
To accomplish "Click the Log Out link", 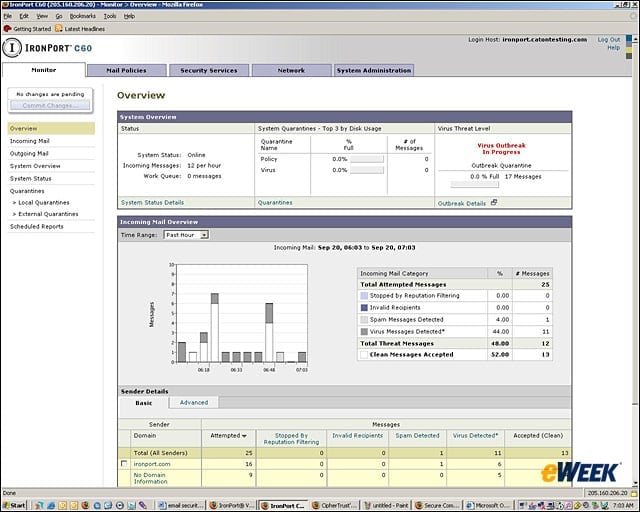I will click(x=609, y=40).
